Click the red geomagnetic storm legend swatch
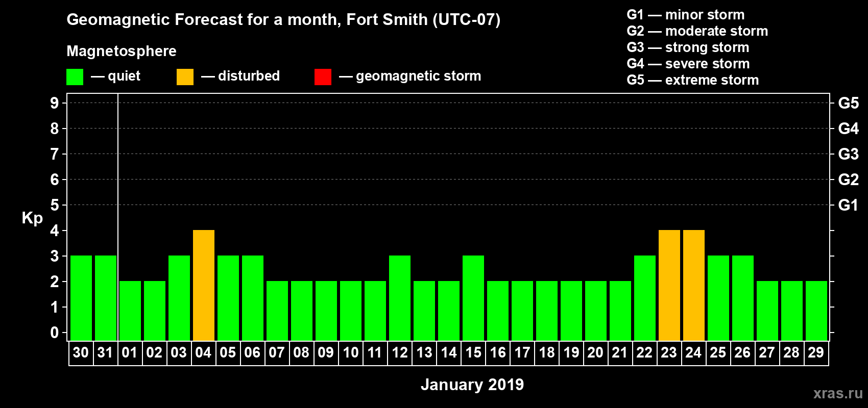The width and height of the screenshot is (868, 408). [x=323, y=77]
